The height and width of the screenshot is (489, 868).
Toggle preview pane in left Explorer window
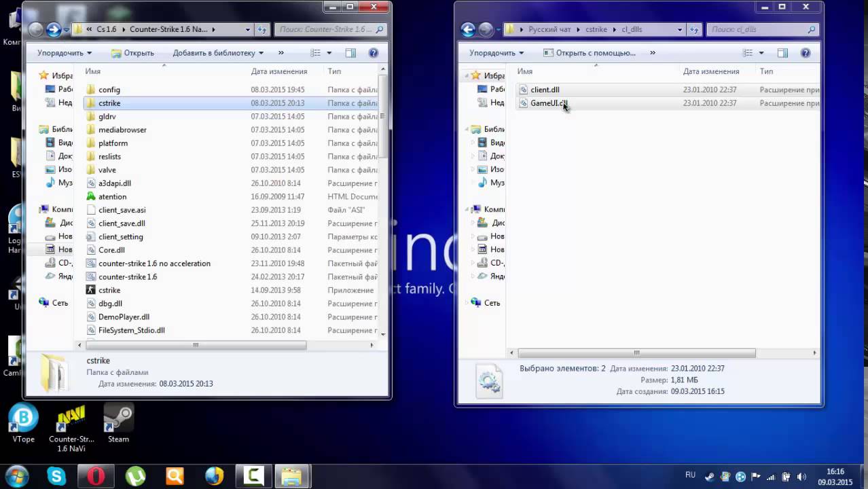coord(350,52)
